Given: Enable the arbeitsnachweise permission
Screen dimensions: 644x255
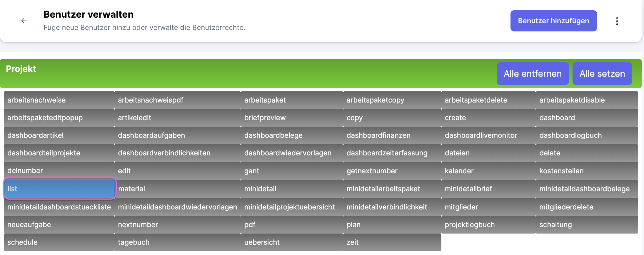Looking at the screenshot, I should [59, 100].
